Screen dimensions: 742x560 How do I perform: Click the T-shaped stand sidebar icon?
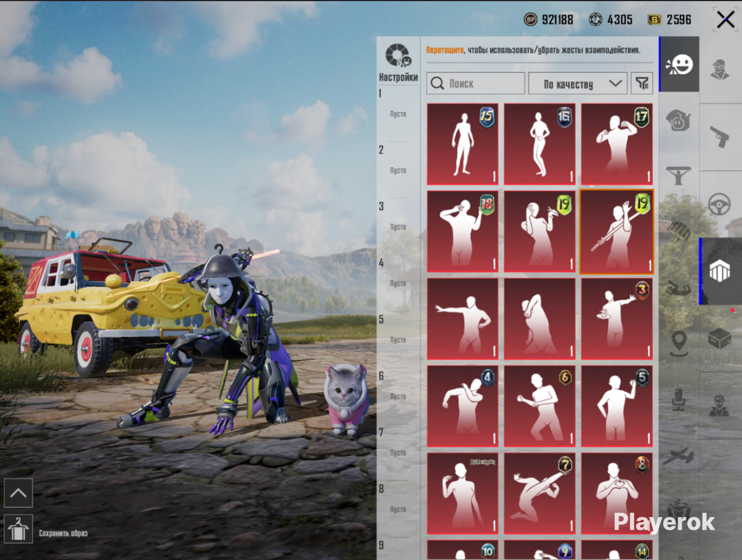click(x=679, y=175)
